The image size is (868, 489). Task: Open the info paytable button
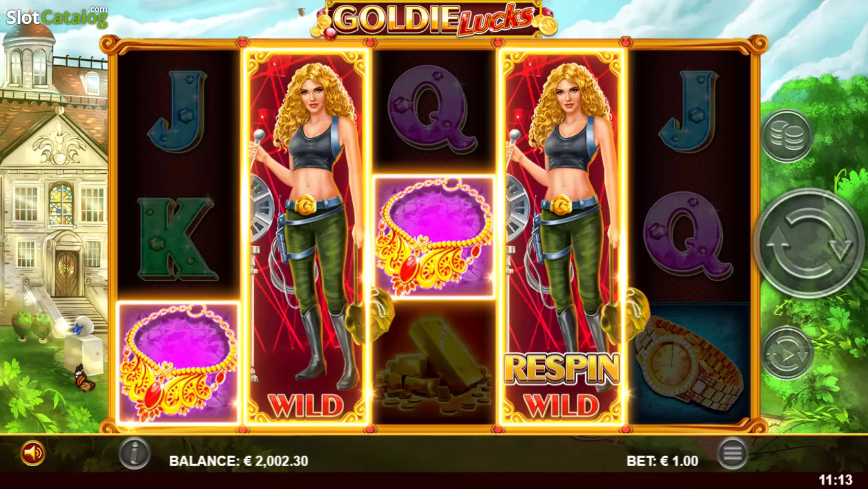pos(134,453)
